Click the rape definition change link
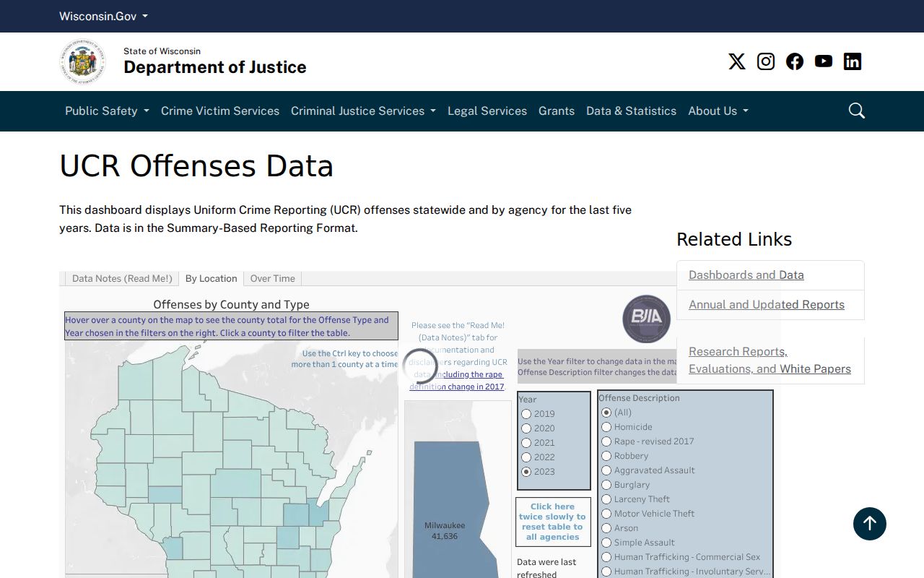924x578 pixels. (x=458, y=380)
